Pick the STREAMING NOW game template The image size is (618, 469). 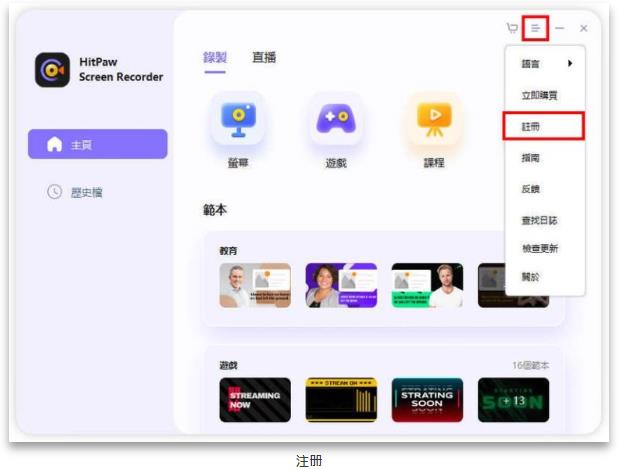pyautogui.click(x=255, y=400)
